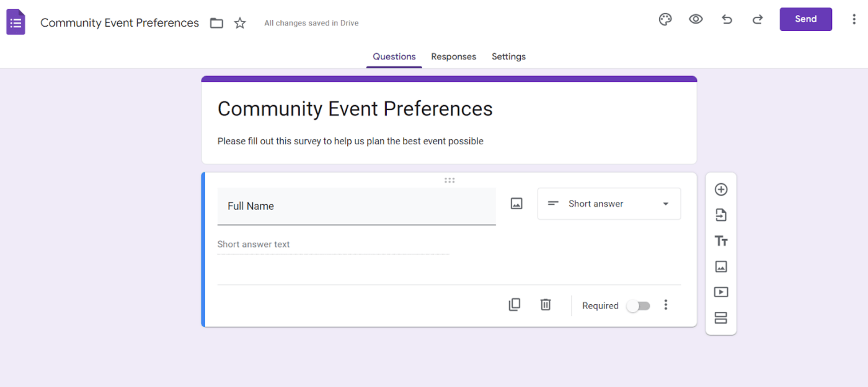This screenshot has width=868, height=387.
Task: Grab the question drag handle dots
Action: coord(449,180)
